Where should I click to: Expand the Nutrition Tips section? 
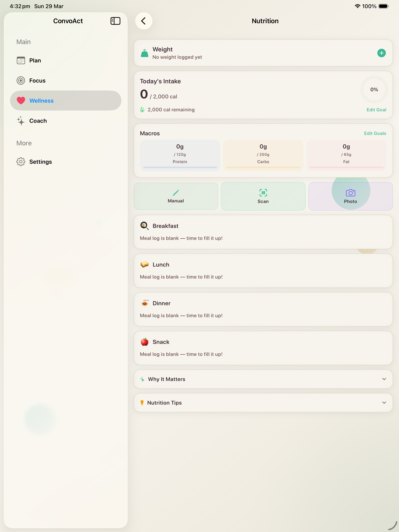pos(263,403)
